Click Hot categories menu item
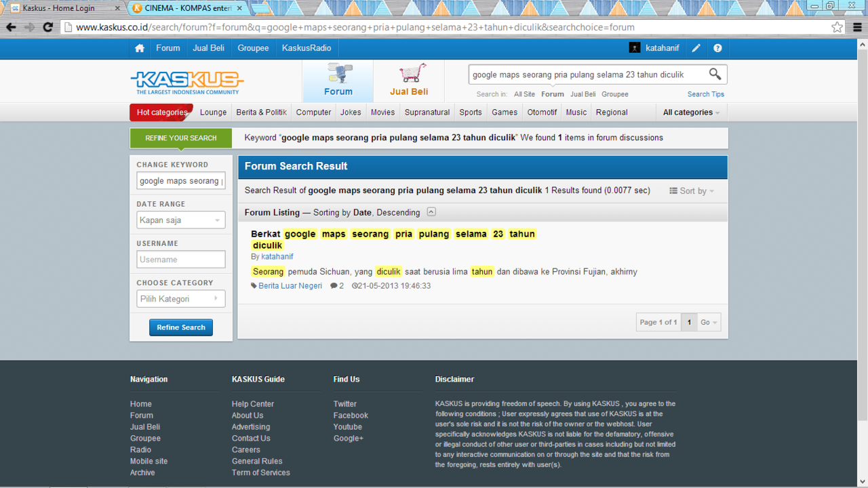 pos(161,113)
